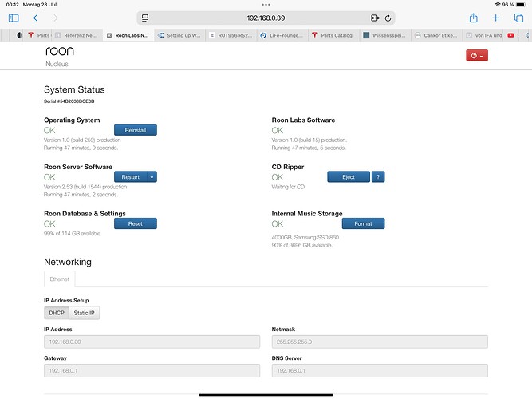
Task: Switch to the von IFA und tab
Action: point(484,35)
